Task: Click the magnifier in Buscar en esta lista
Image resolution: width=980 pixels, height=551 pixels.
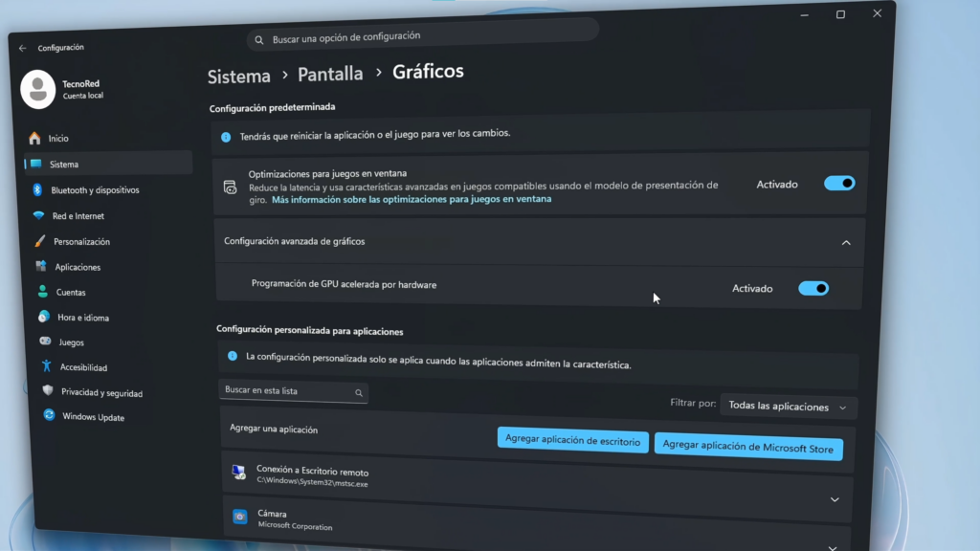Action: [x=359, y=393]
